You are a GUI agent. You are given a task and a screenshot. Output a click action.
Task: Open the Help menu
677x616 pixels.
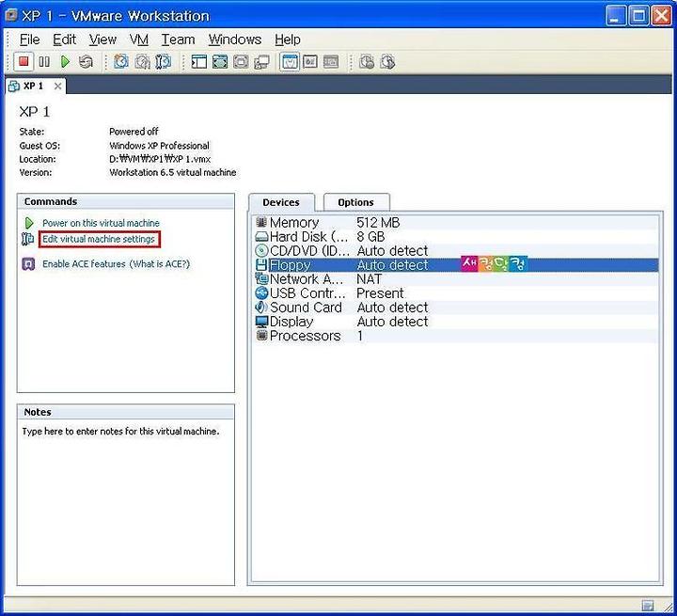point(288,39)
